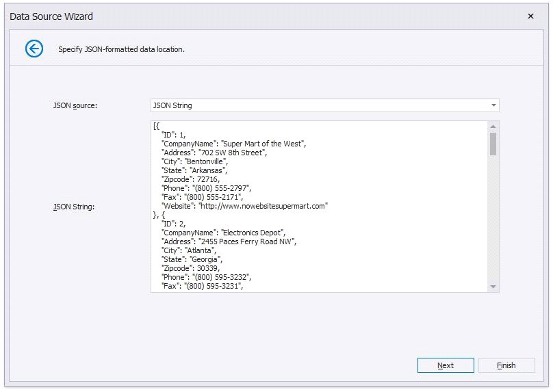Click the "JSON String:" label
The width and height of the screenshot is (553, 392).
[x=74, y=206]
